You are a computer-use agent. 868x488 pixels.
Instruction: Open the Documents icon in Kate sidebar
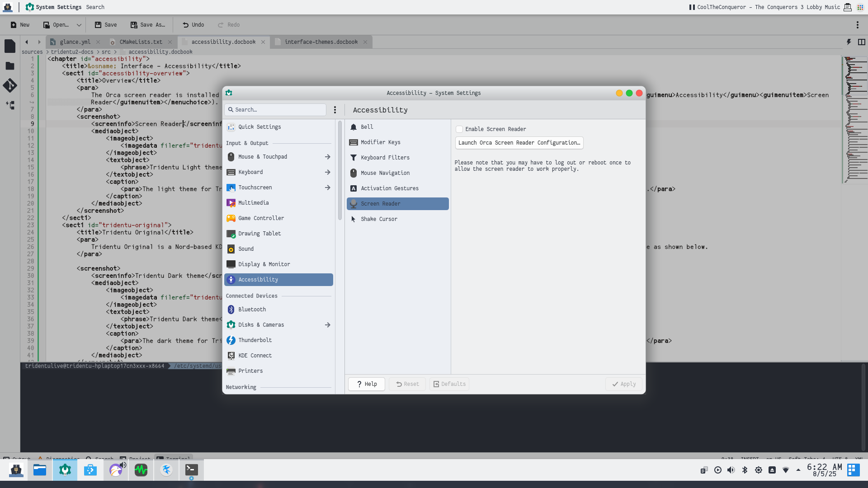[10, 46]
